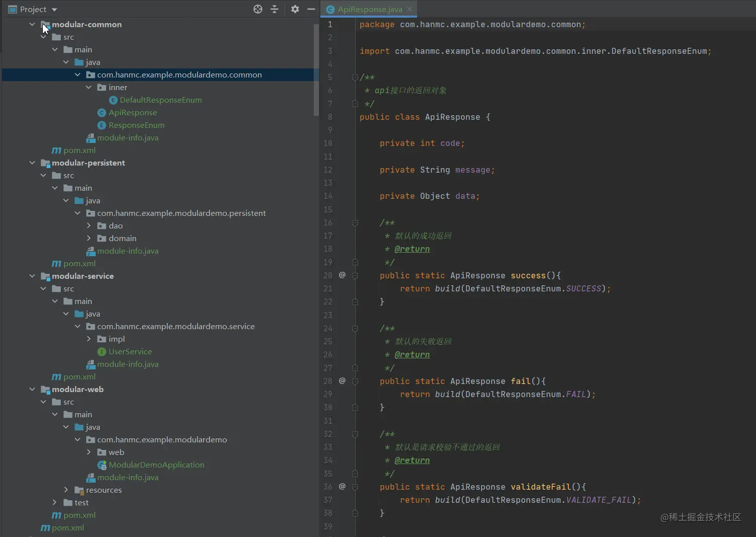Close the ApiResponse.java tab
The image size is (756, 537).
409,9
